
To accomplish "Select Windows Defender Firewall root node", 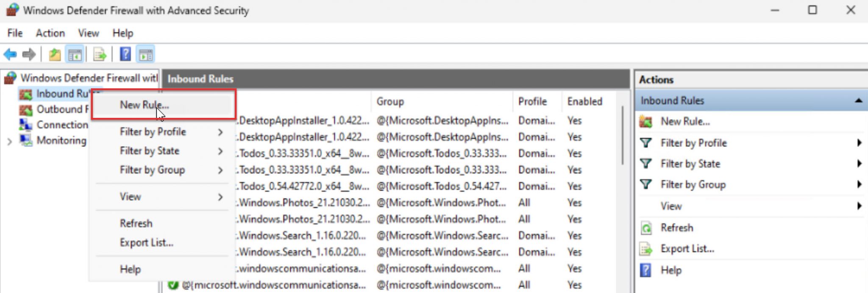I will tap(89, 78).
